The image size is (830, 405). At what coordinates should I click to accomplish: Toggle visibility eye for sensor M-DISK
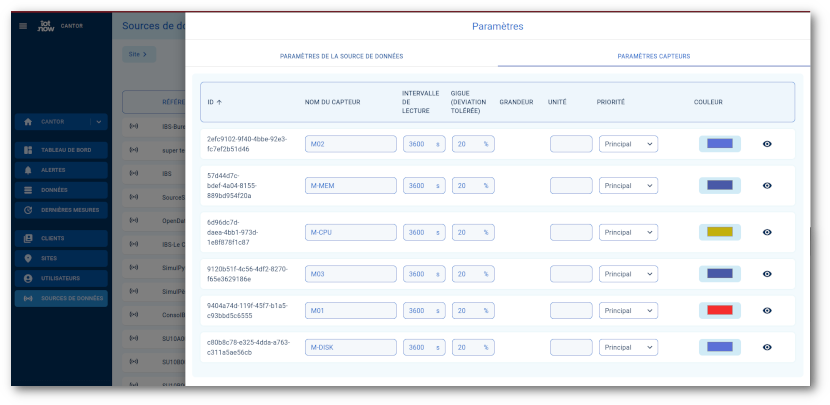pos(767,347)
